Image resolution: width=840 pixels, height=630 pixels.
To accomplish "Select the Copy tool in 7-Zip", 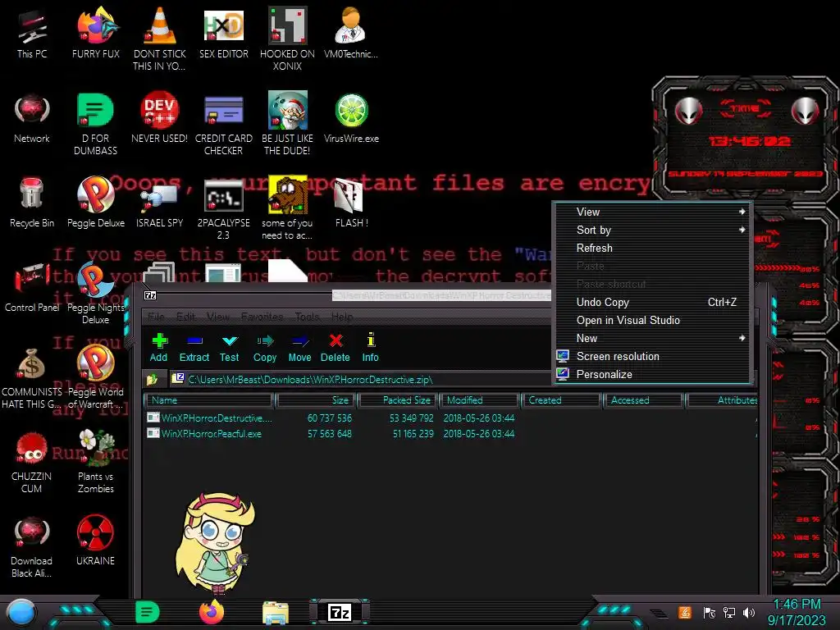I will coord(265,347).
